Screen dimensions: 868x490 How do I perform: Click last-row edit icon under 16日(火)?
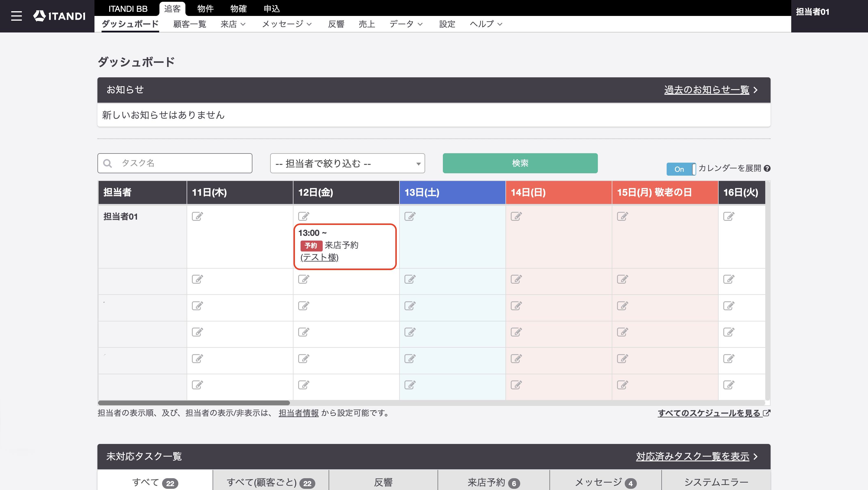[x=729, y=385]
